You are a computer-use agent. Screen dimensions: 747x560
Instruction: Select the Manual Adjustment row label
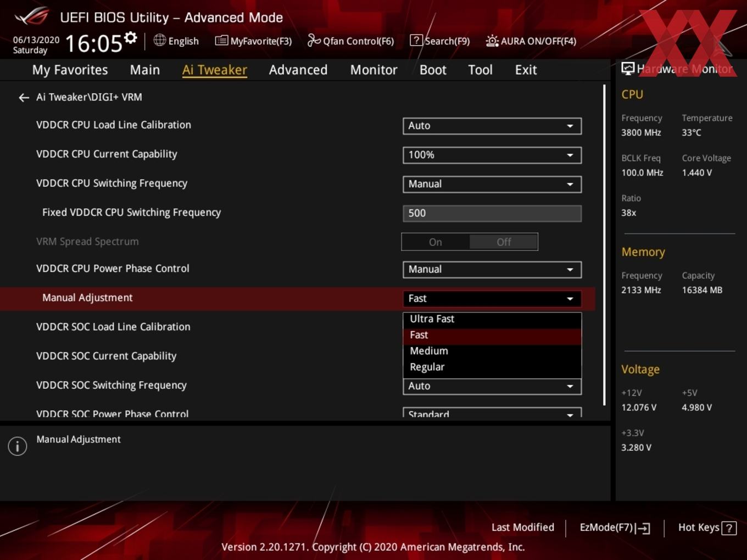click(87, 298)
